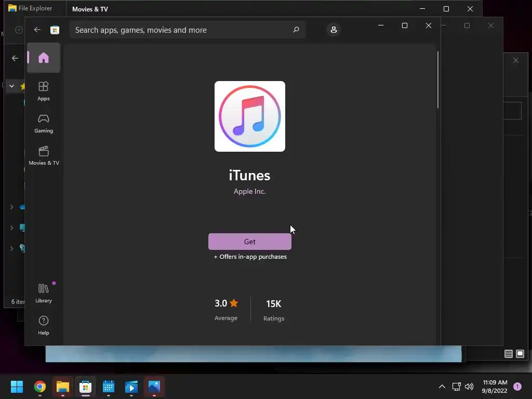The image size is (532, 399).
Task: Switch to large thumbnails view icon
Action: click(520, 354)
